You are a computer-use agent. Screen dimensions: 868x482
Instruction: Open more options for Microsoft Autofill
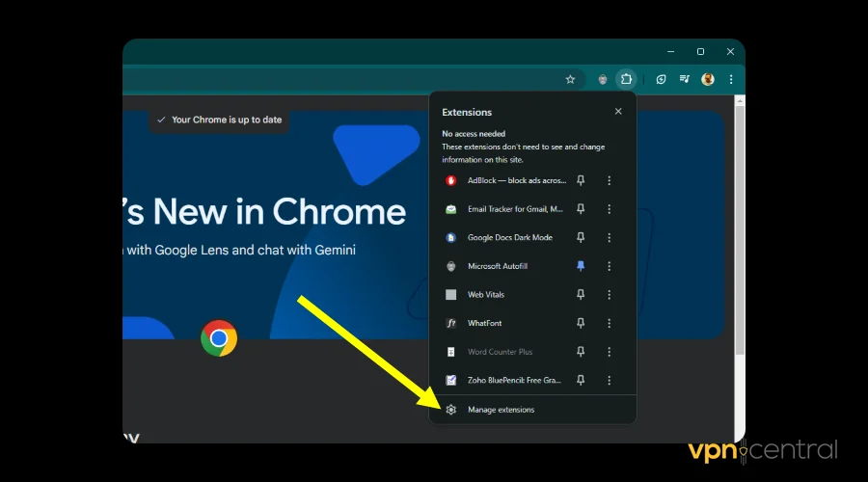coord(609,266)
